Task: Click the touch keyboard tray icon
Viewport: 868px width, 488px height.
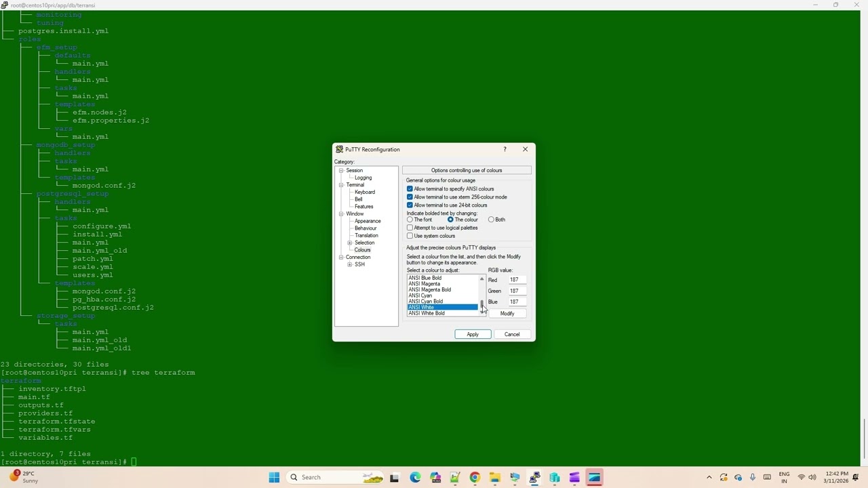Action: pyautogui.click(x=767, y=477)
